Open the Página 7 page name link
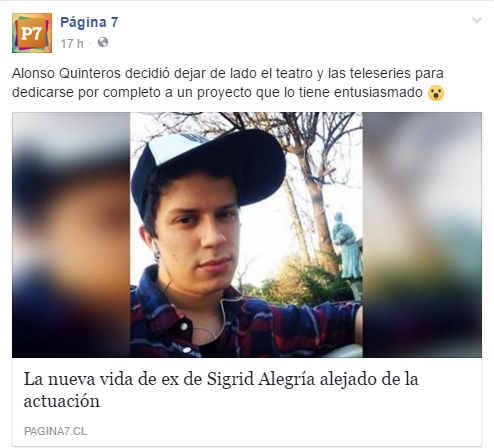The image size is (494, 448). (89, 22)
